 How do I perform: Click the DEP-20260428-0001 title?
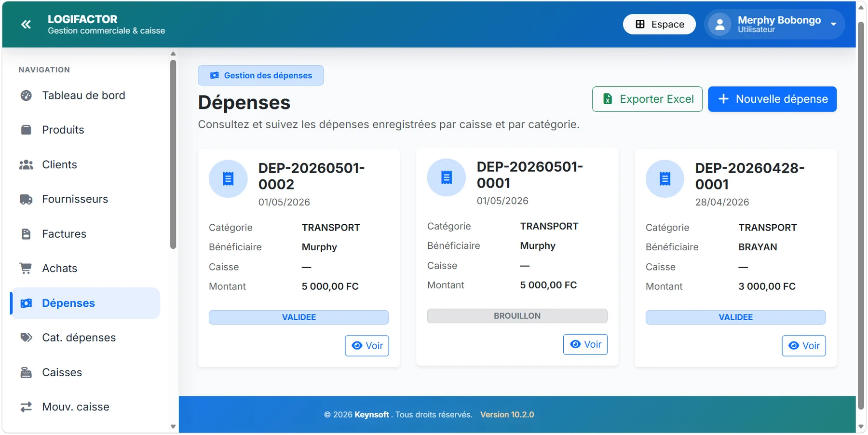tap(750, 176)
